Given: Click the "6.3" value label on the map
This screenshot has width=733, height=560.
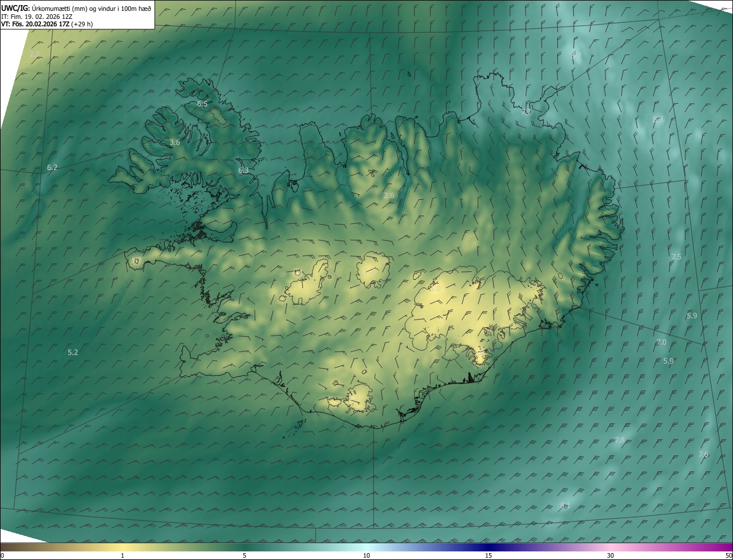Looking at the screenshot, I should tap(243, 171).
